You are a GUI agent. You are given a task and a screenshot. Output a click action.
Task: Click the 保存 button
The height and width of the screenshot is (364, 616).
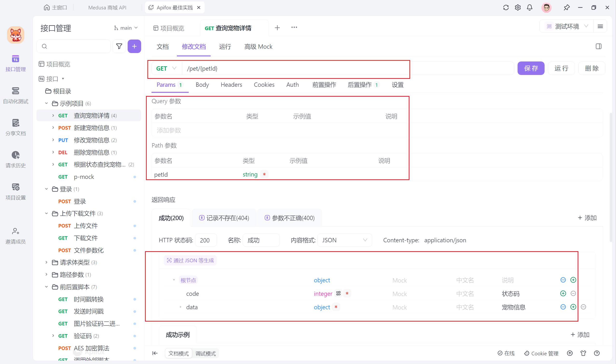click(x=531, y=68)
